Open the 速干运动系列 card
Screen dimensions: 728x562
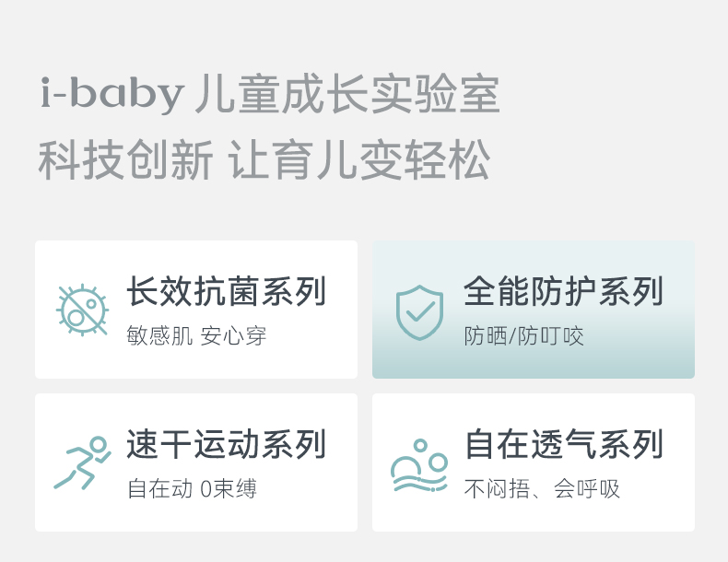click(x=196, y=462)
